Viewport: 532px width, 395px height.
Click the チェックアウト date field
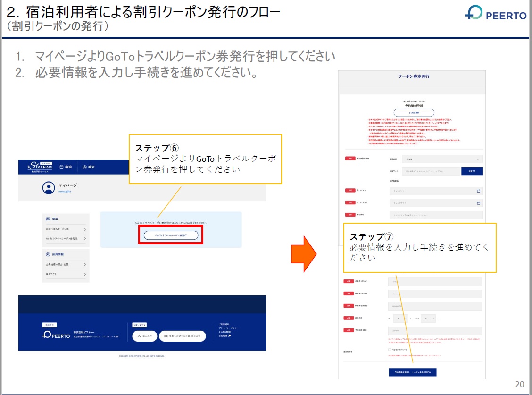436,203
